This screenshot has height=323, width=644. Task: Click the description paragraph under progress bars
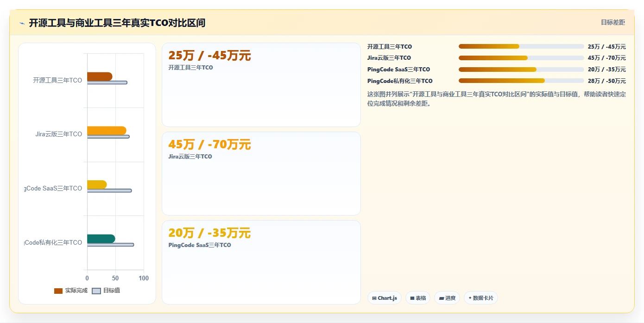(x=497, y=99)
